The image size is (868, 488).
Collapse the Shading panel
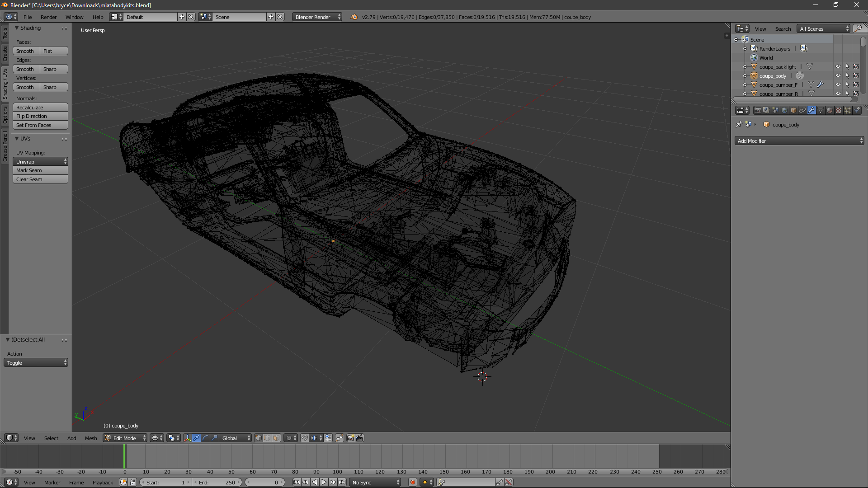click(x=17, y=28)
